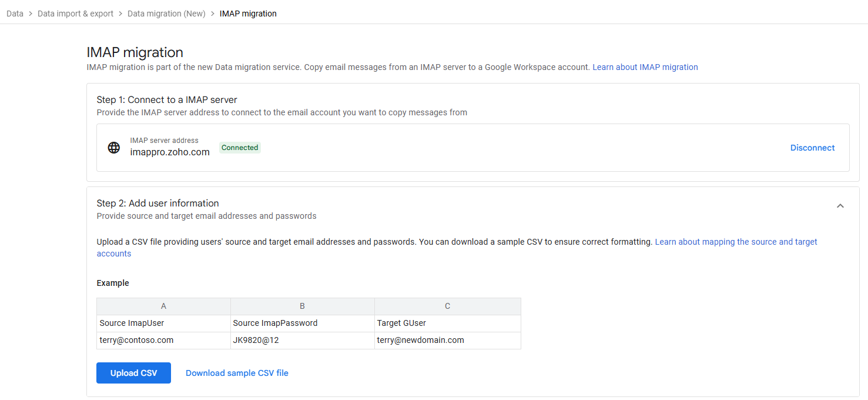Click the Example label above the table
Image resolution: width=868 pixels, height=400 pixels.
pos(113,283)
